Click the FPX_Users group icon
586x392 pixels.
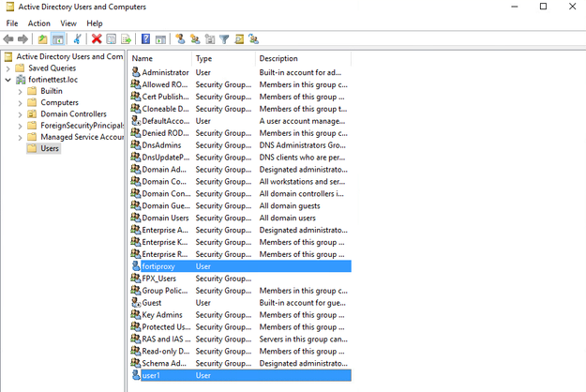click(x=136, y=279)
